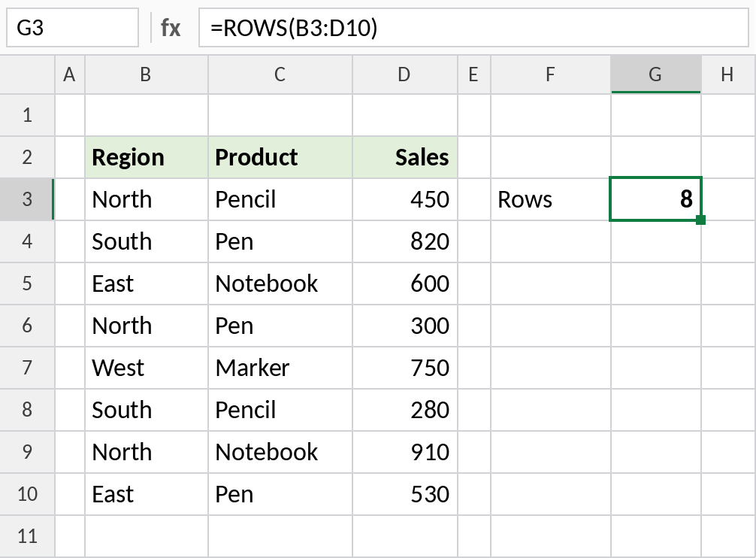
Task: Click the cell with value 750
Action: tap(404, 368)
